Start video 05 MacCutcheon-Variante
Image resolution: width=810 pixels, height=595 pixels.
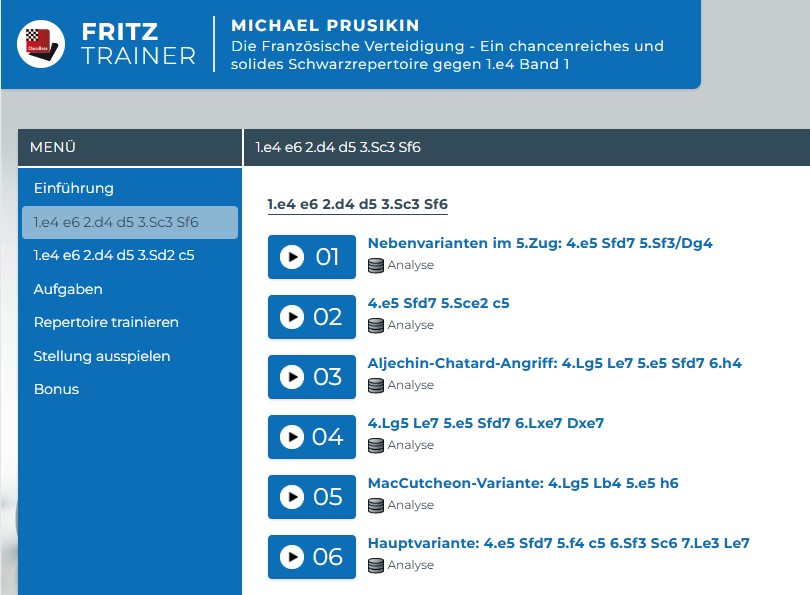(x=311, y=497)
